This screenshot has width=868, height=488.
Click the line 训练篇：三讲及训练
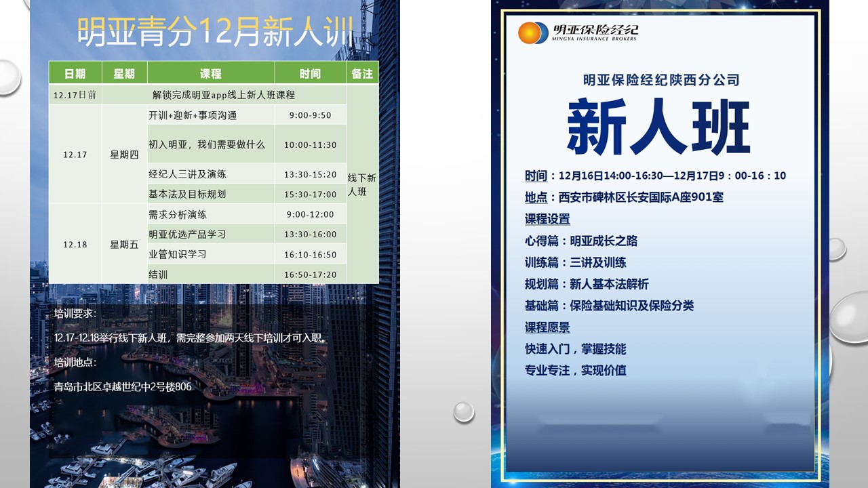click(576, 262)
